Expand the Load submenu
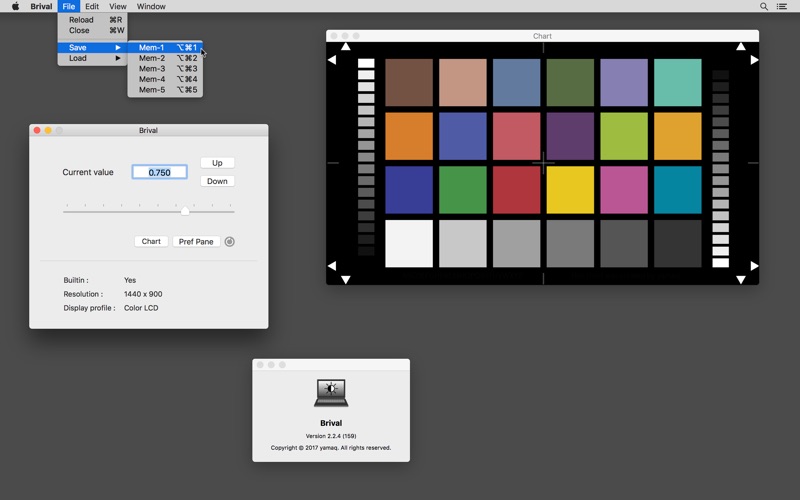Image resolution: width=800 pixels, height=500 pixels. (x=92, y=58)
